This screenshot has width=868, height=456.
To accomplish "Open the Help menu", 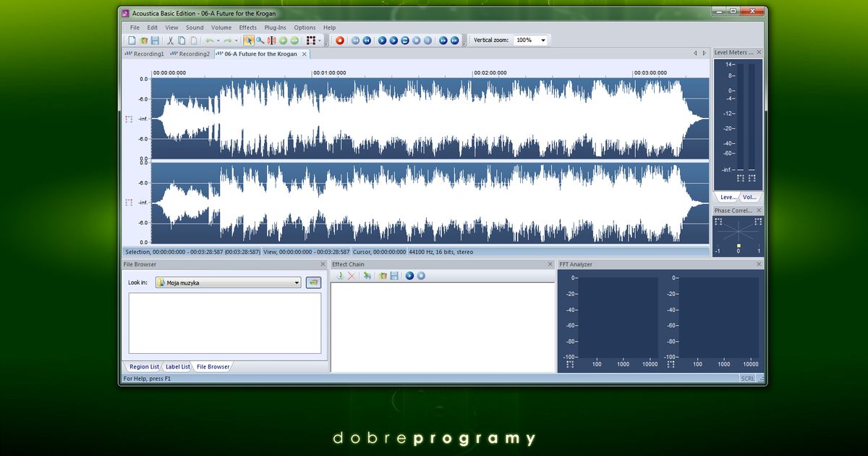I will 329,28.
